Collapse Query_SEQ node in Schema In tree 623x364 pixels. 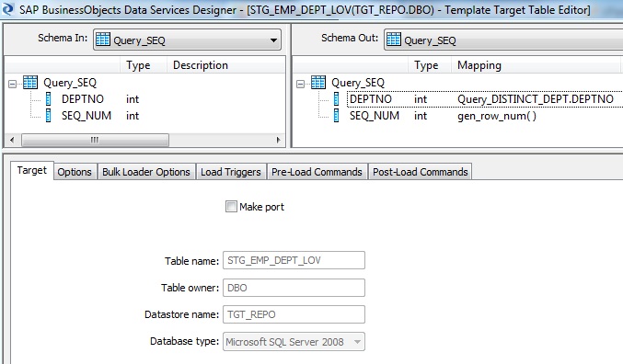point(13,84)
